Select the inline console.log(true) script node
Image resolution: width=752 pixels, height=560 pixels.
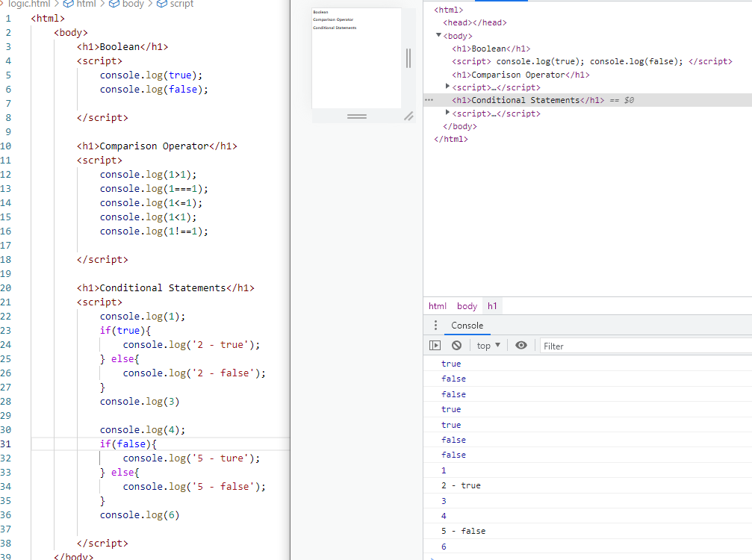591,61
